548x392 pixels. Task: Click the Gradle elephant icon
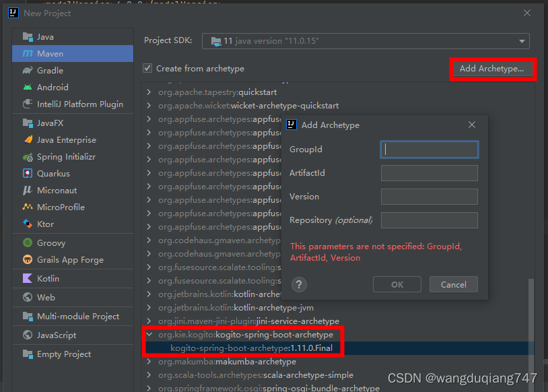point(28,70)
